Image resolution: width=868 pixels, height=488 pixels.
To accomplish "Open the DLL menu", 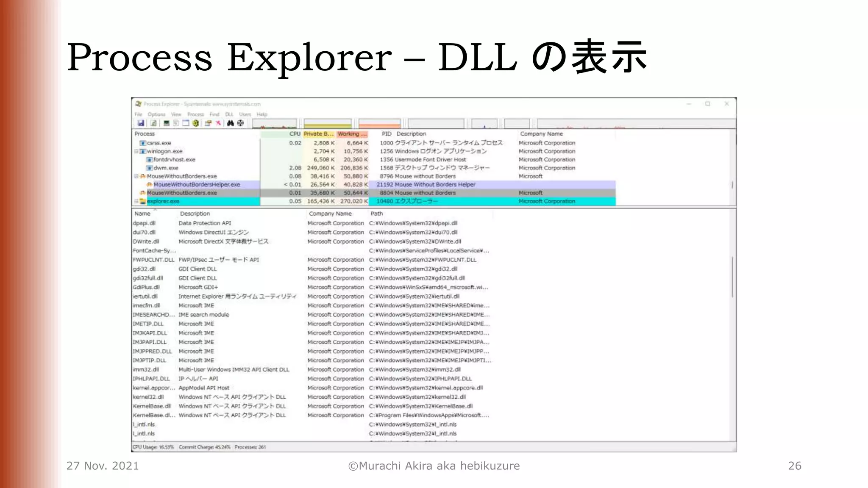I will (229, 114).
